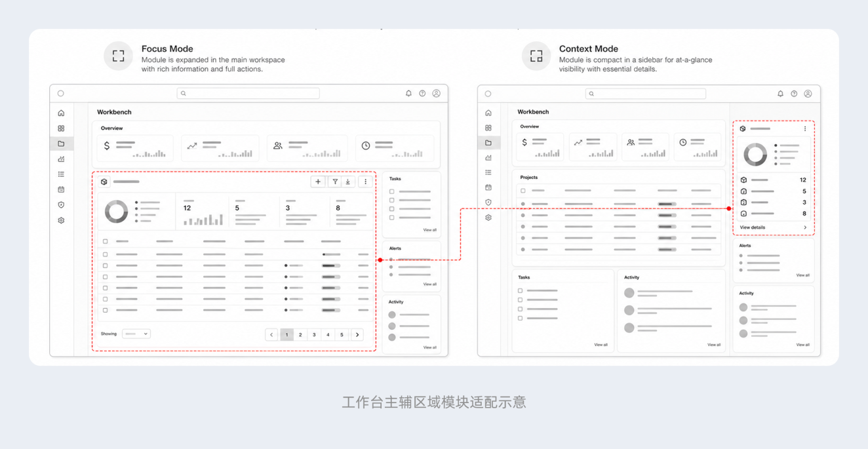Open calendar icon in Focus Mode sidebar
The image size is (868, 449).
(61, 189)
